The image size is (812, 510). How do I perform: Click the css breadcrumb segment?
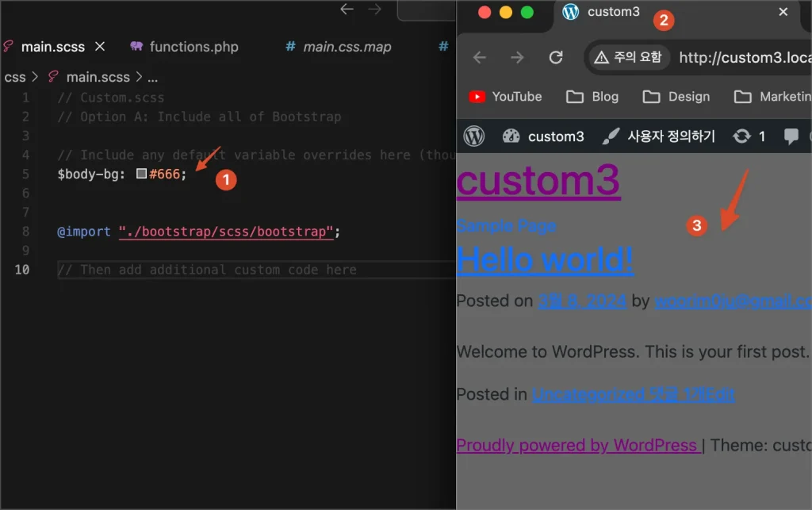[x=15, y=77]
